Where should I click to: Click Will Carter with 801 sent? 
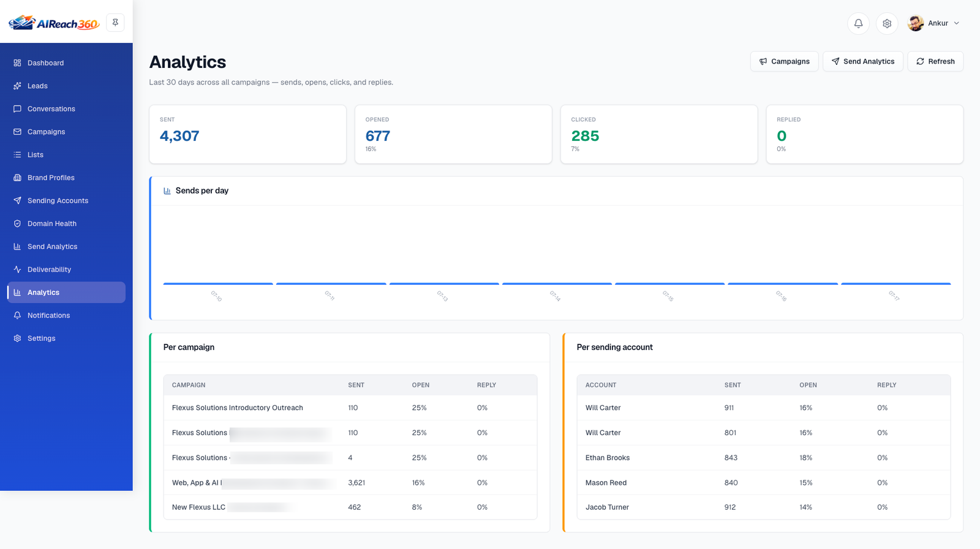pos(764,433)
